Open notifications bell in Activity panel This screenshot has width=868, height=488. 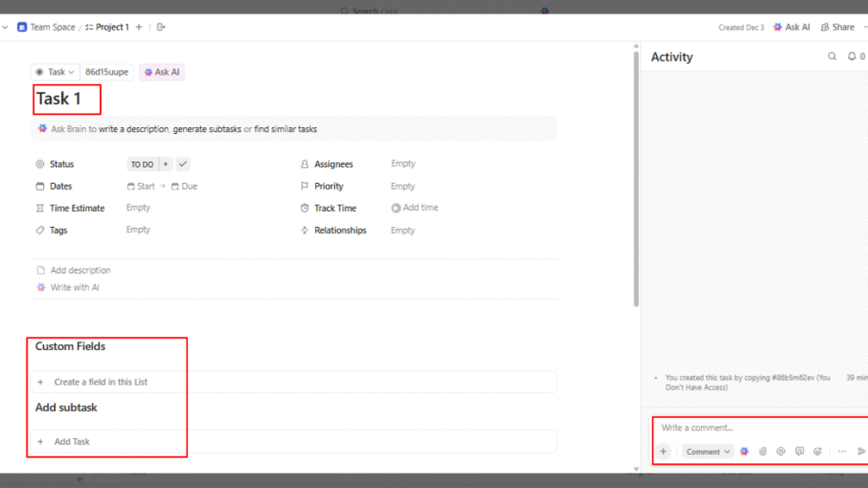tap(852, 57)
